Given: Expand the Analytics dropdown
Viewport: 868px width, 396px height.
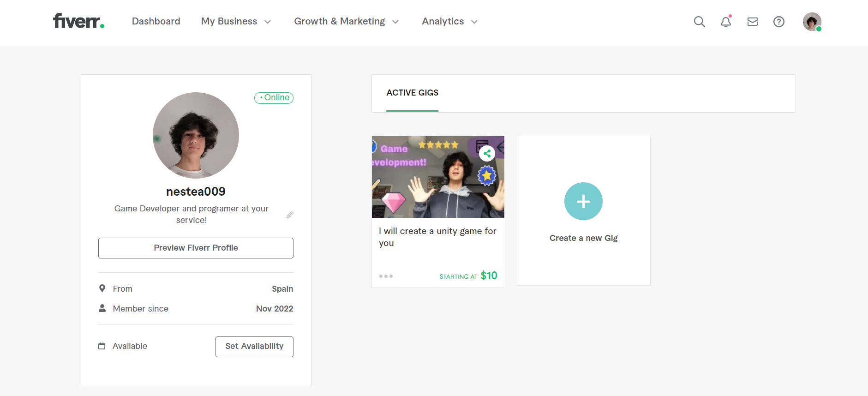Looking at the screenshot, I should [449, 22].
